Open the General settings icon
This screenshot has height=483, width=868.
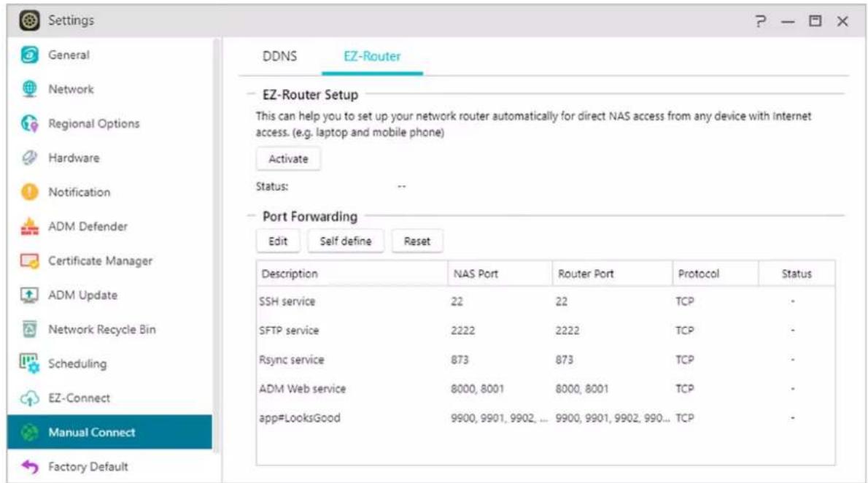coord(29,55)
